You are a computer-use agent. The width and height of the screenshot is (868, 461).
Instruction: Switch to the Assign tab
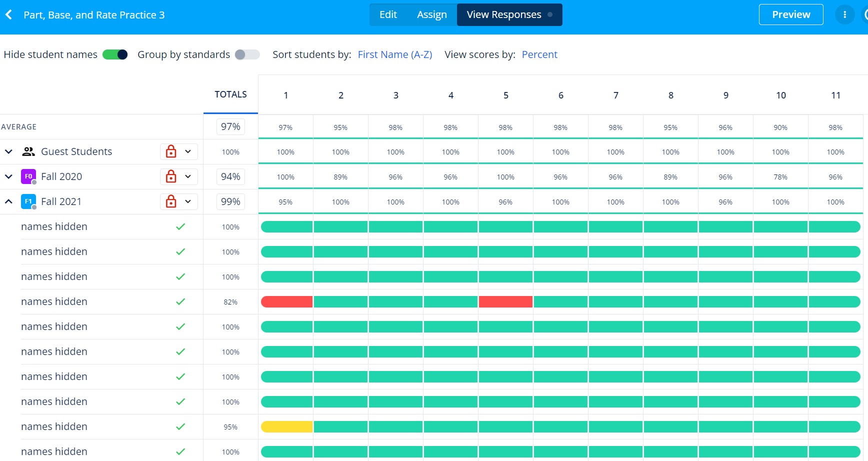pyautogui.click(x=431, y=15)
